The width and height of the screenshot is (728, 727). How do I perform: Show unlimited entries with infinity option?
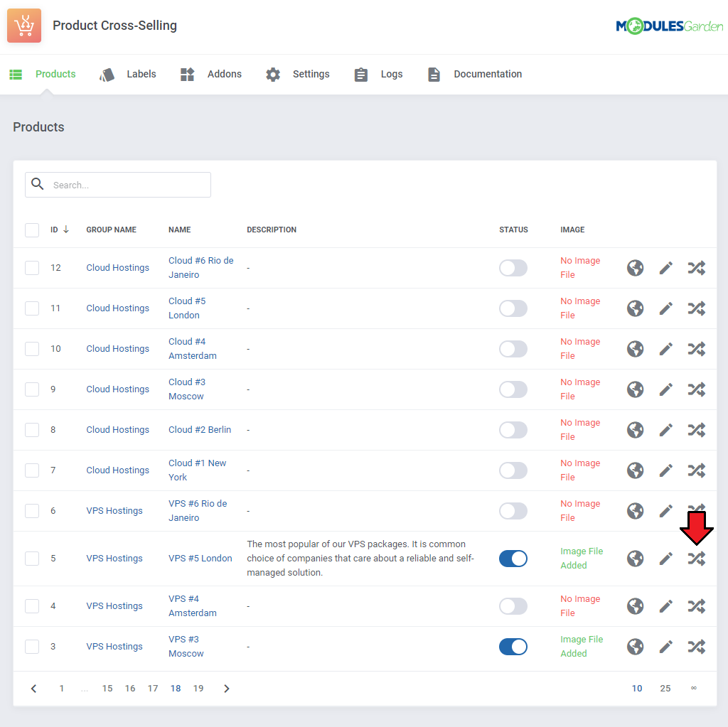pyautogui.click(x=694, y=688)
